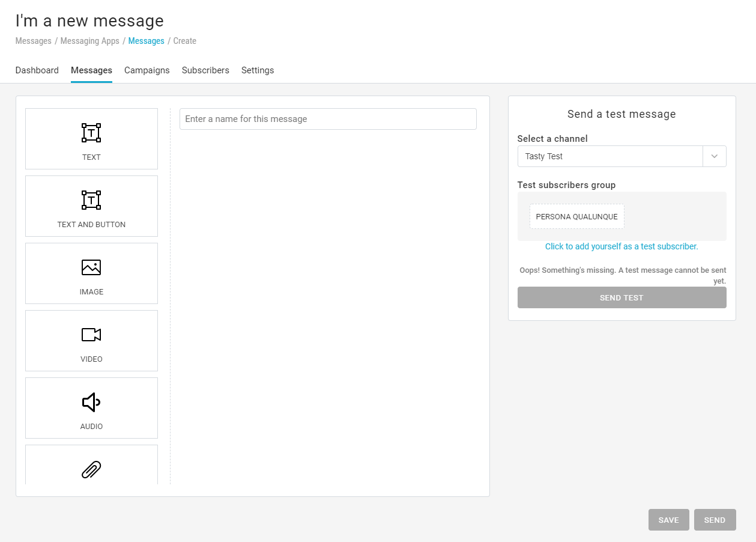Screen dimensions: 756x542
Task: Open the Settings tab
Action: 258,70
